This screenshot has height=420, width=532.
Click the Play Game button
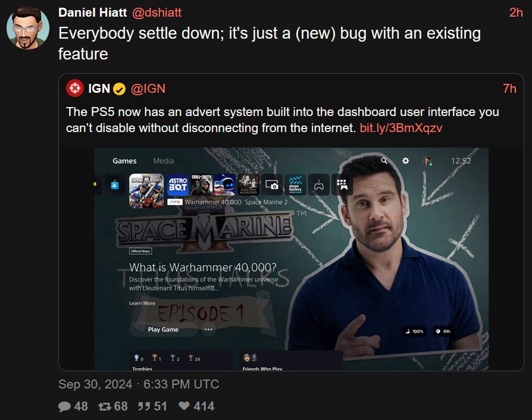point(163,330)
